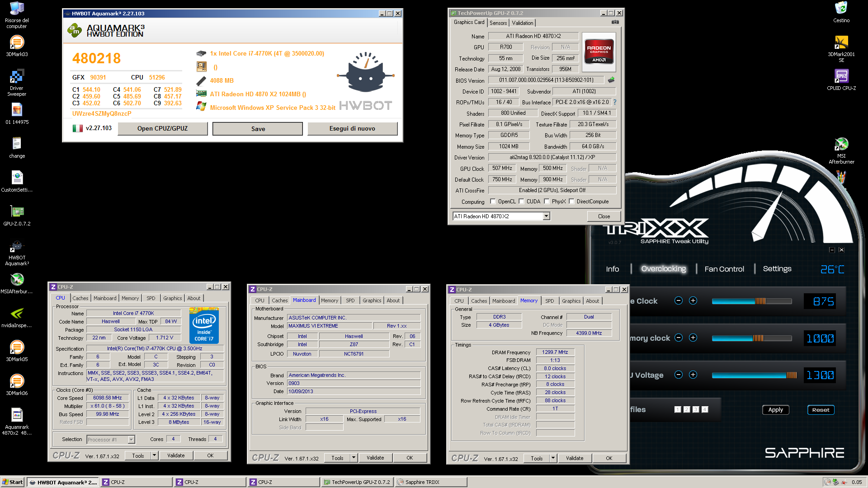Open the Settings tab in TRIXX
This screenshot has width=868, height=488.
(x=777, y=269)
